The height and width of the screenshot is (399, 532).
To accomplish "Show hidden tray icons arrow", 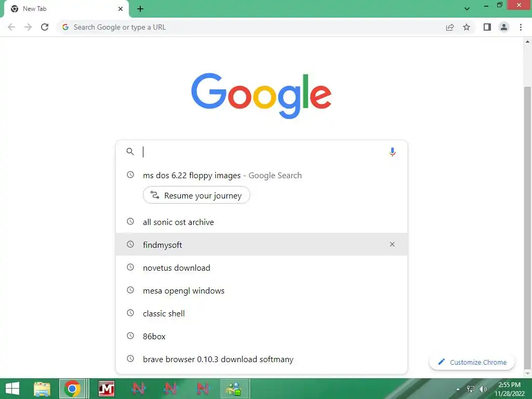I will point(458,389).
